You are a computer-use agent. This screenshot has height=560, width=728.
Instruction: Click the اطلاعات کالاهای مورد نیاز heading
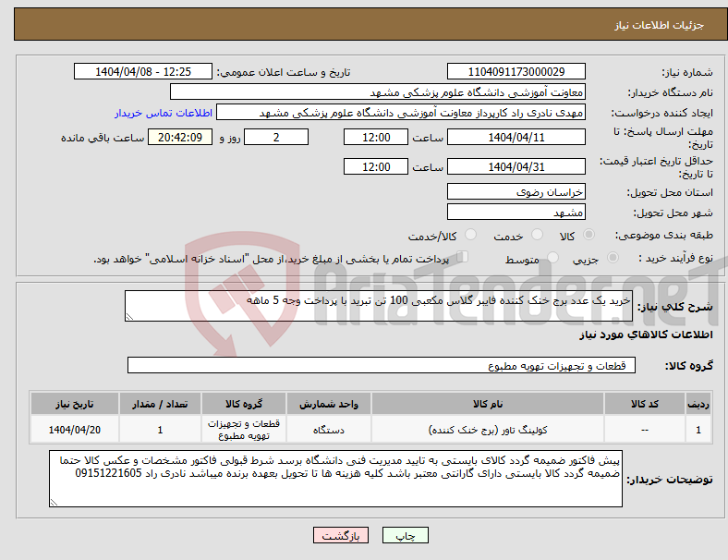pos(646,335)
